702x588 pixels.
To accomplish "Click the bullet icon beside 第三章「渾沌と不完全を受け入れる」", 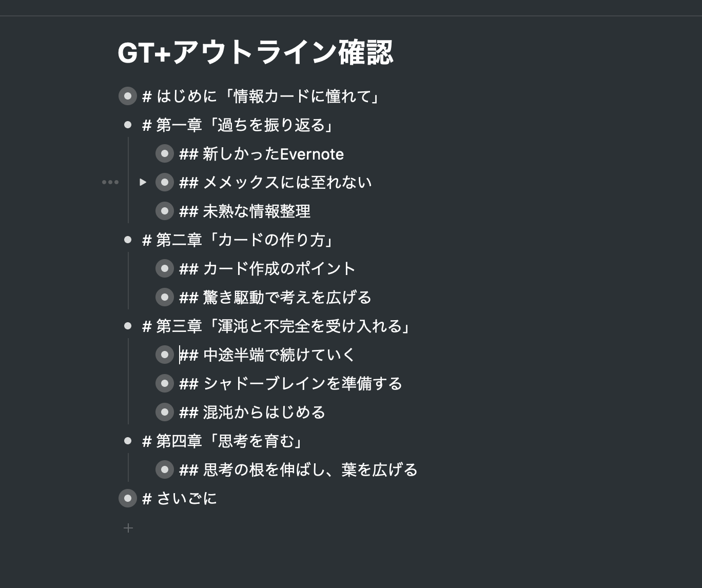I will tap(128, 326).
